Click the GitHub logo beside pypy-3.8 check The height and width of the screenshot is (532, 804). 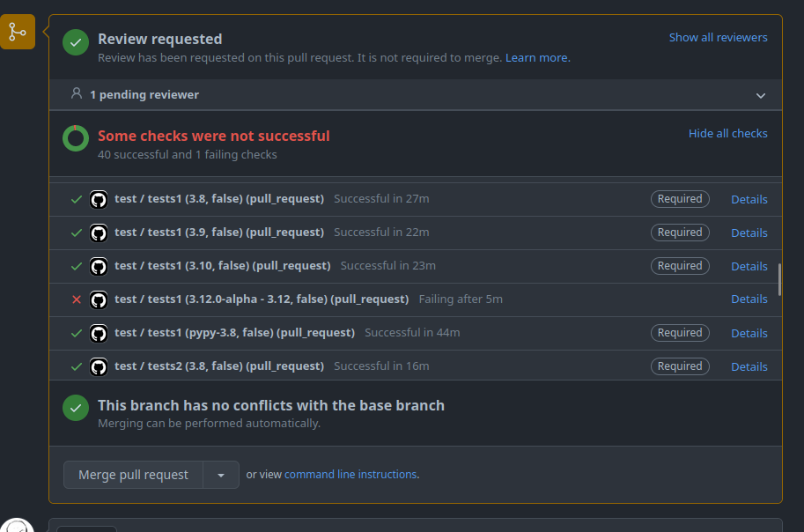coord(99,333)
